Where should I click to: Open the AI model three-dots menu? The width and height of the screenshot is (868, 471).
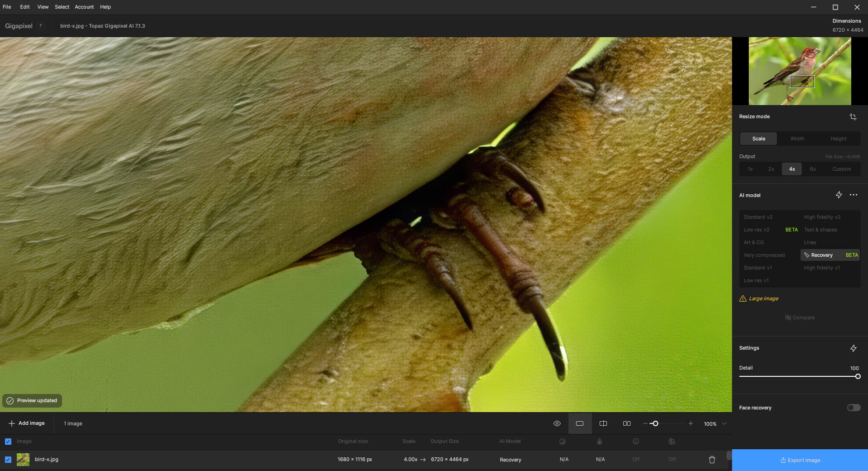(853, 195)
